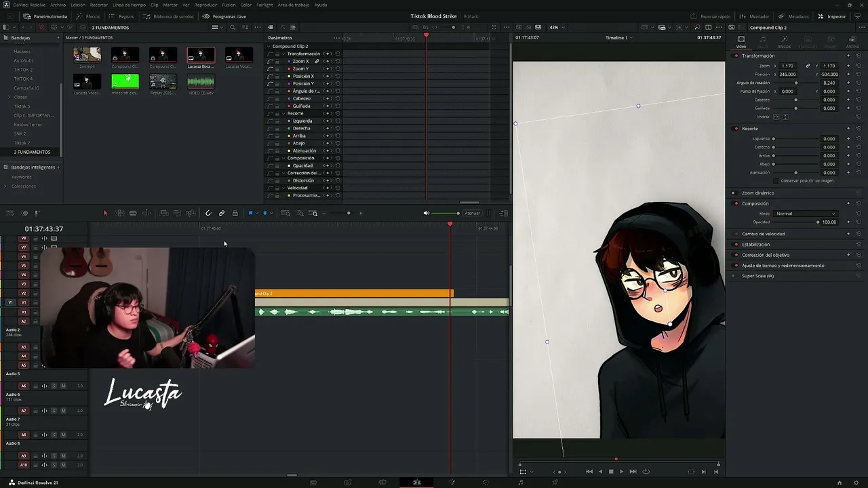Toggle Transformación section enable switch

coord(736,56)
